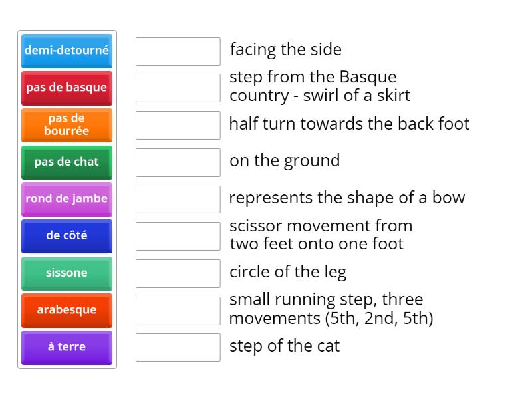
Task: Click the answer box for 'facing the side'
Action: pos(178,51)
